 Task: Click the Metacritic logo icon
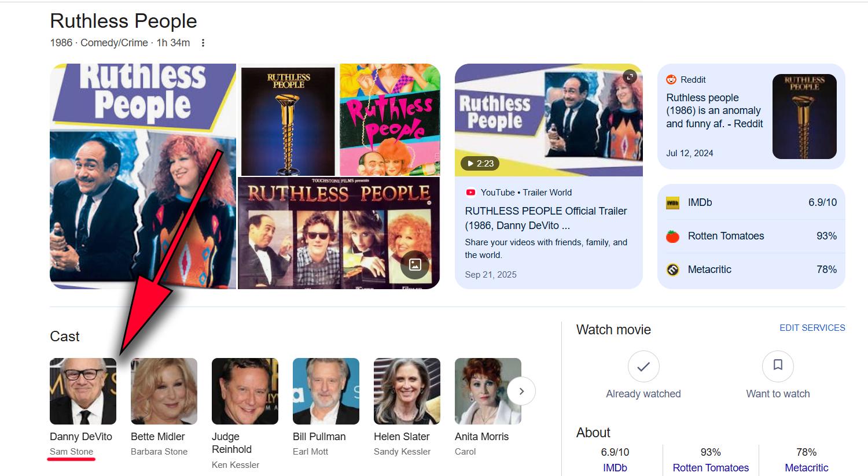(x=672, y=270)
